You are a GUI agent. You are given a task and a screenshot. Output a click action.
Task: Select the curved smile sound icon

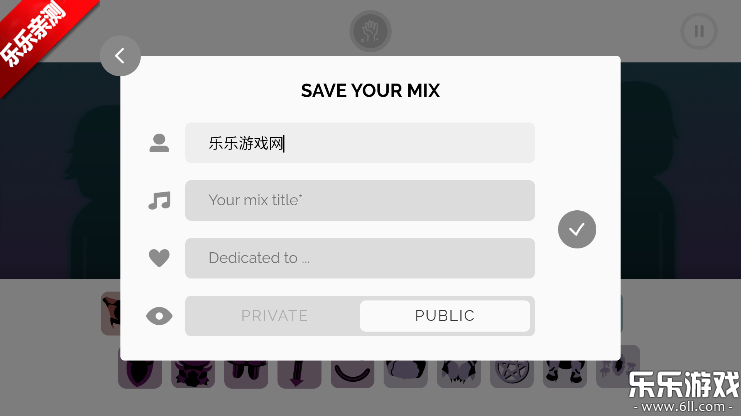click(x=352, y=372)
